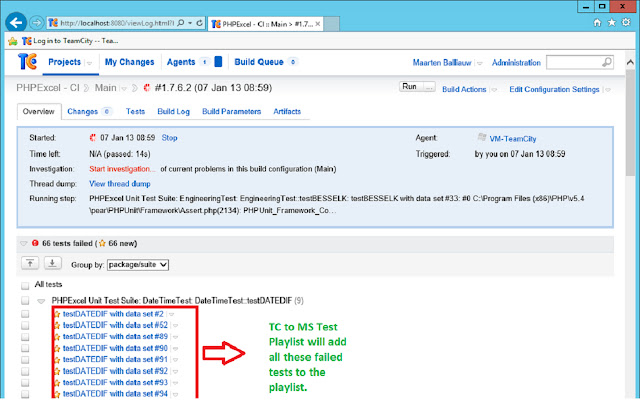Screen dimensions: 640x400
Task: Tick checkbox for testDATEDIF data set #90
Action: tap(25, 348)
